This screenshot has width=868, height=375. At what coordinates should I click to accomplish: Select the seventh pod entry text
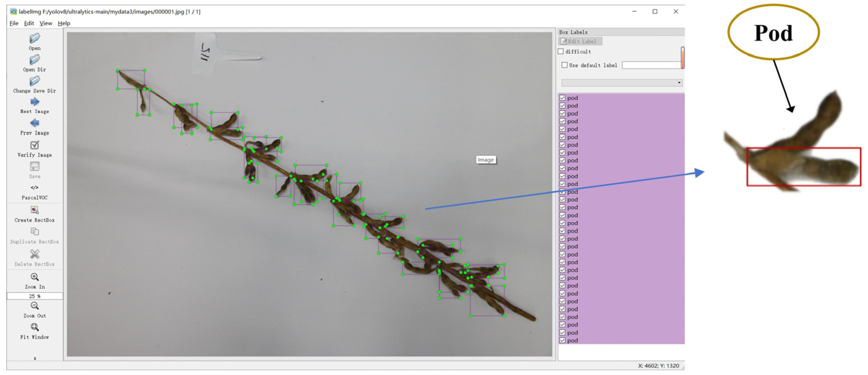(572, 145)
